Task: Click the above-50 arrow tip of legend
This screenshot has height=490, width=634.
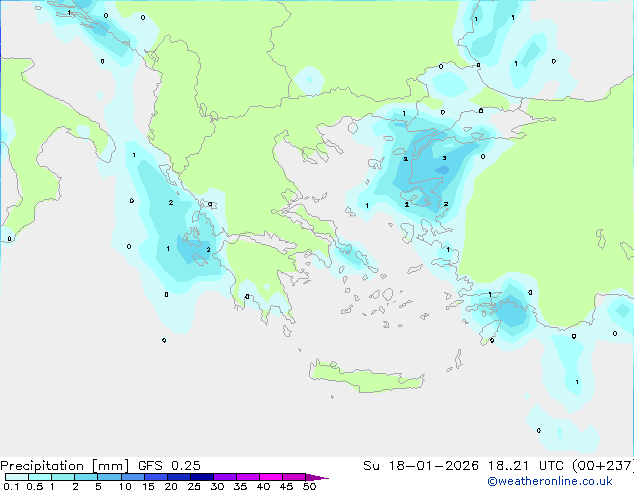Action: coord(317,477)
